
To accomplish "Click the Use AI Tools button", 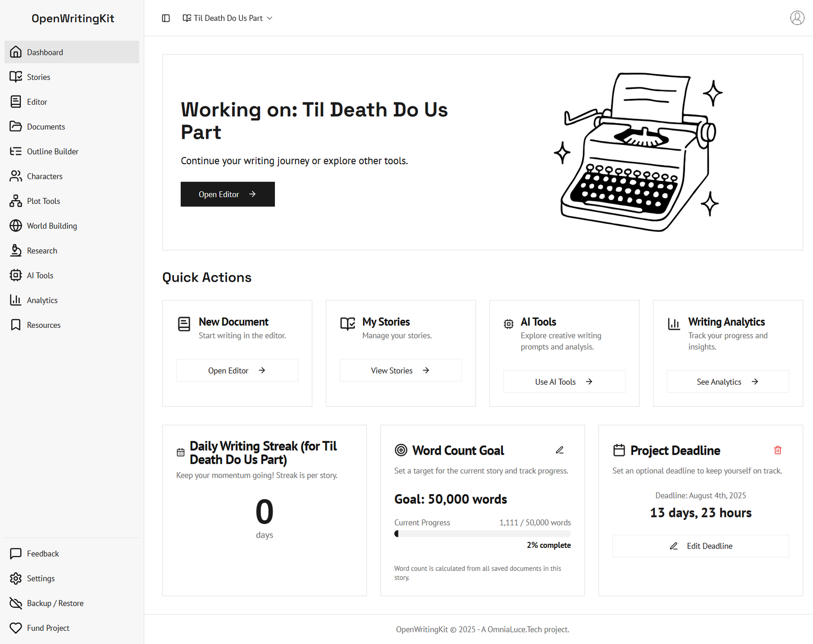I will click(x=564, y=382).
